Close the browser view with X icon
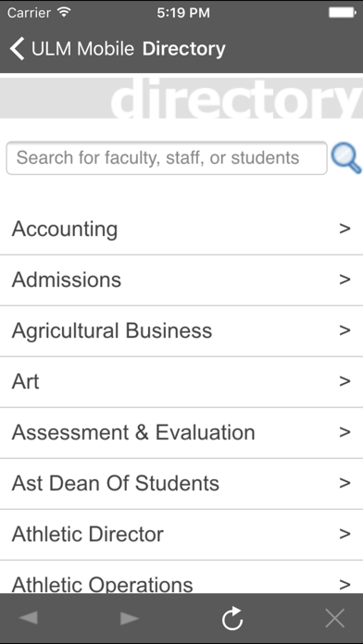The image size is (363, 644). point(334,618)
